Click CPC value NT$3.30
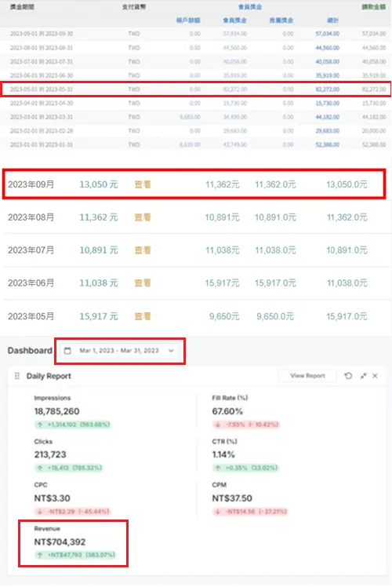The width and height of the screenshot is (392, 587). coord(52,498)
